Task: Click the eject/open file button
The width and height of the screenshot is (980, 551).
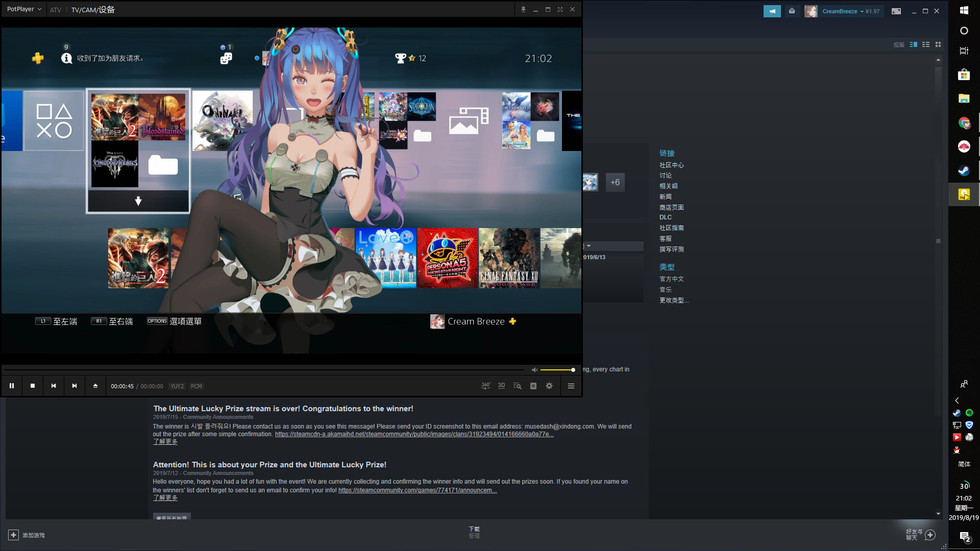Action: 95,386
